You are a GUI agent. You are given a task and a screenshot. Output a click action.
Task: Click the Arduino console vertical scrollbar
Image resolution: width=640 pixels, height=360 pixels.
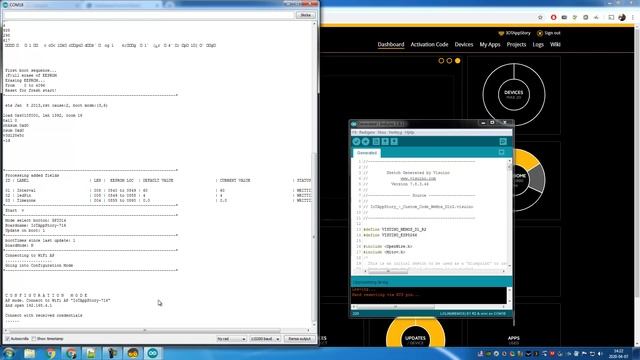[509, 295]
